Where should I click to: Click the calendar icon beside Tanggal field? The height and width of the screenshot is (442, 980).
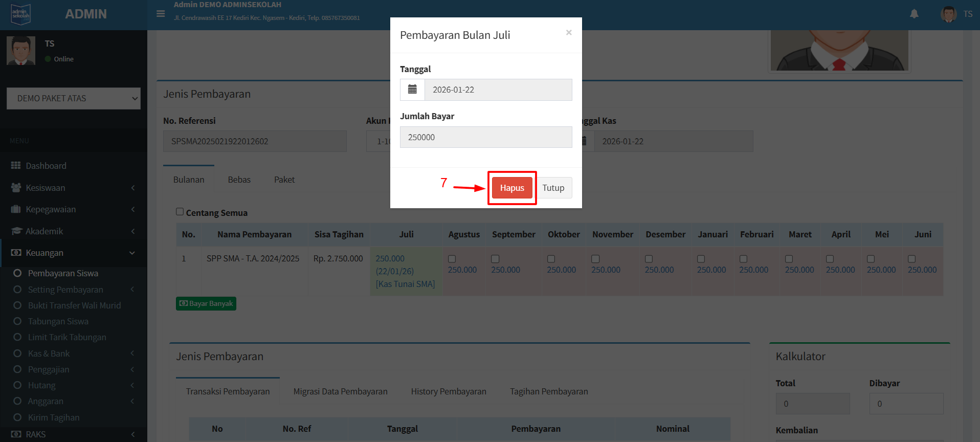pyautogui.click(x=412, y=90)
